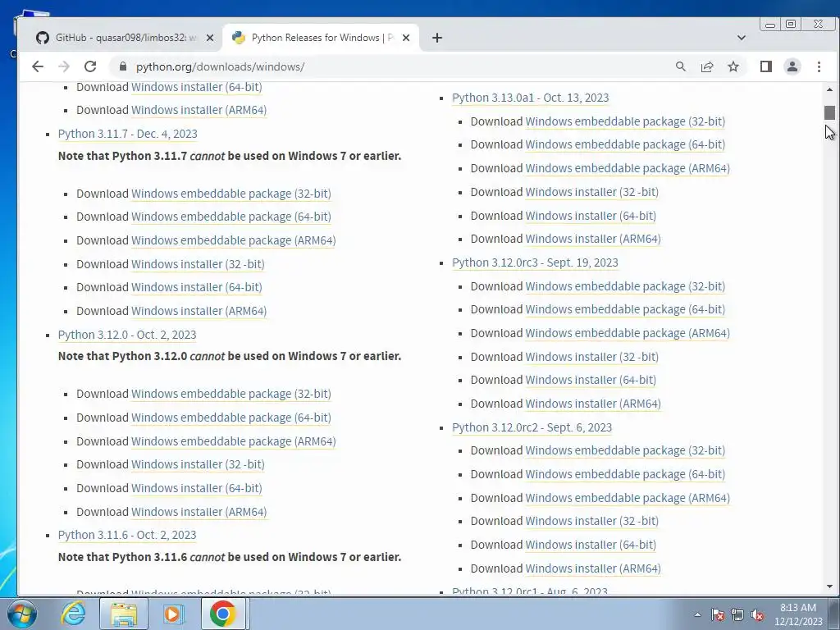Open the Chrome profile avatar
This screenshot has height=630, width=840.
[x=792, y=66]
